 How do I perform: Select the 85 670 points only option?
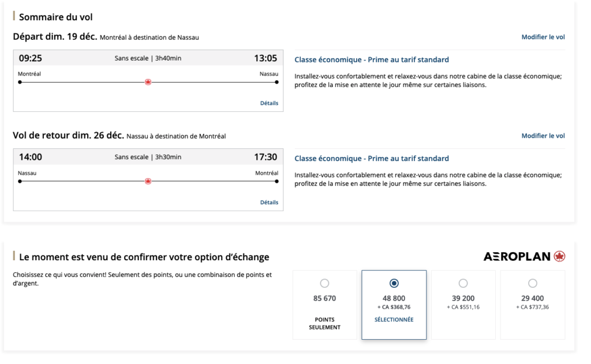pyautogui.click(x=324, y=283)
